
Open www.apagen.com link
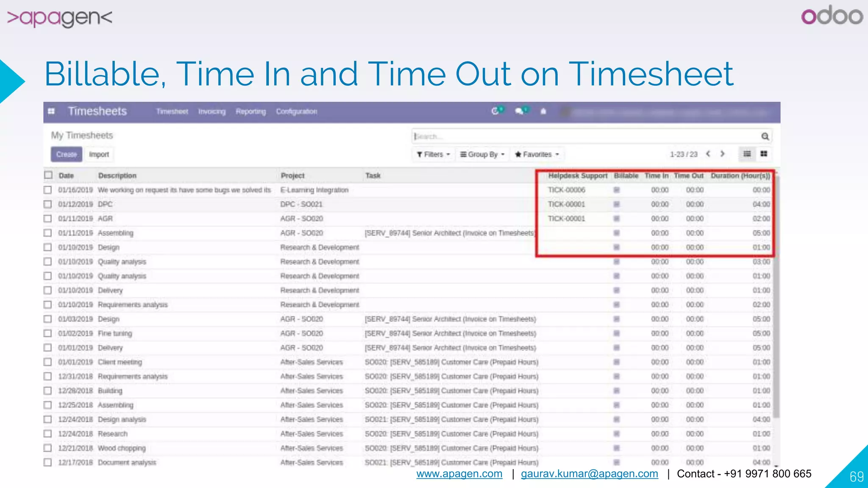pyautogui.click(x=459, y=474)
